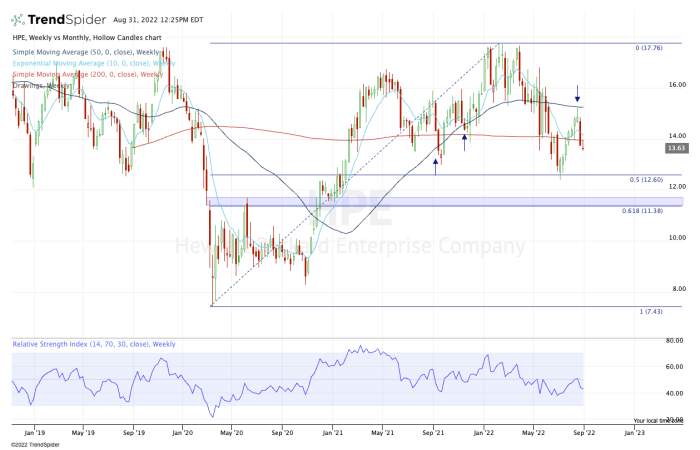Click the Fibonacci 0.5 (12.60) level label

(646, 179)
